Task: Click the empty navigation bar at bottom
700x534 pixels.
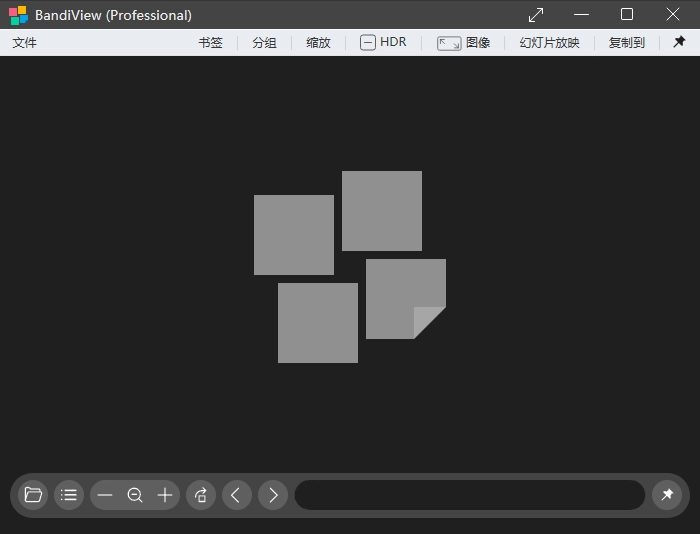Action: click(x=470, y=495)
